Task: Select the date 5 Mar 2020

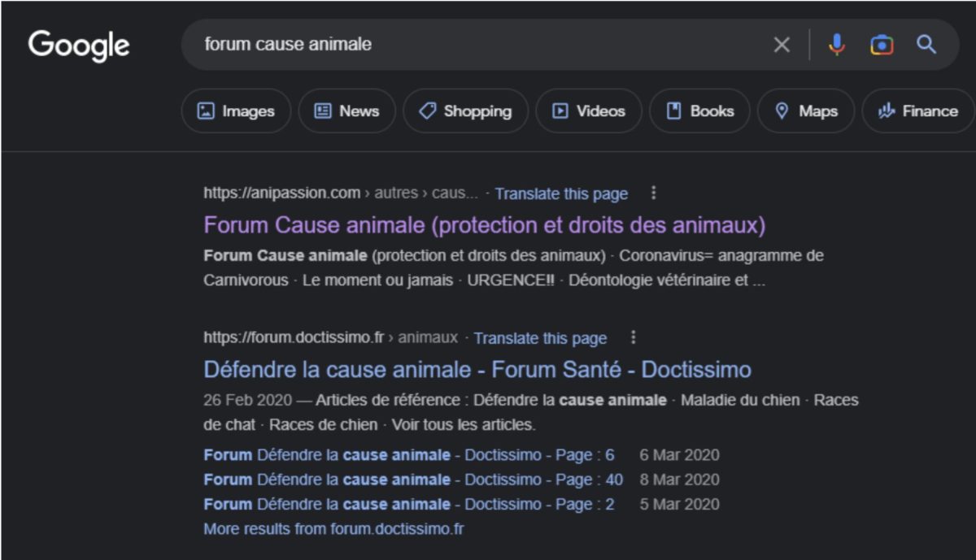Action: tap(679, 504)
